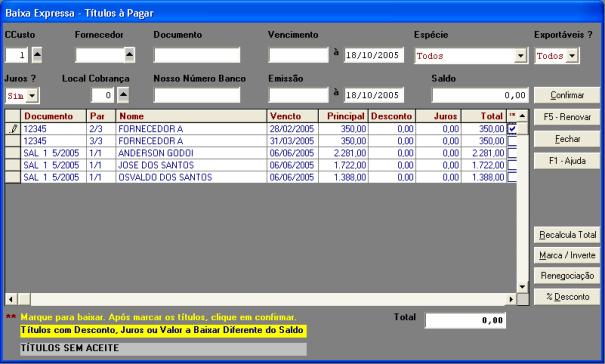Click the CCusto lookup arrow button
The width and height of the screenshot is (605, 364).
(37, 55)
